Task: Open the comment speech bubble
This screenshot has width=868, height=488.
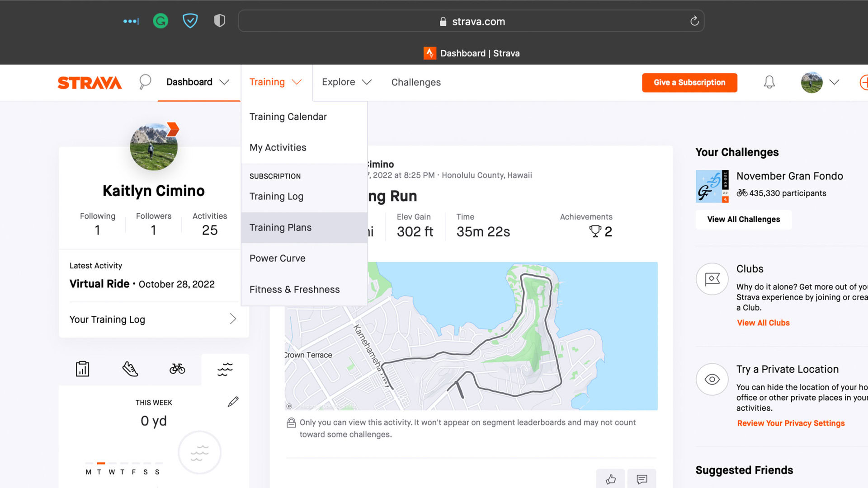Action: point(642,479)
